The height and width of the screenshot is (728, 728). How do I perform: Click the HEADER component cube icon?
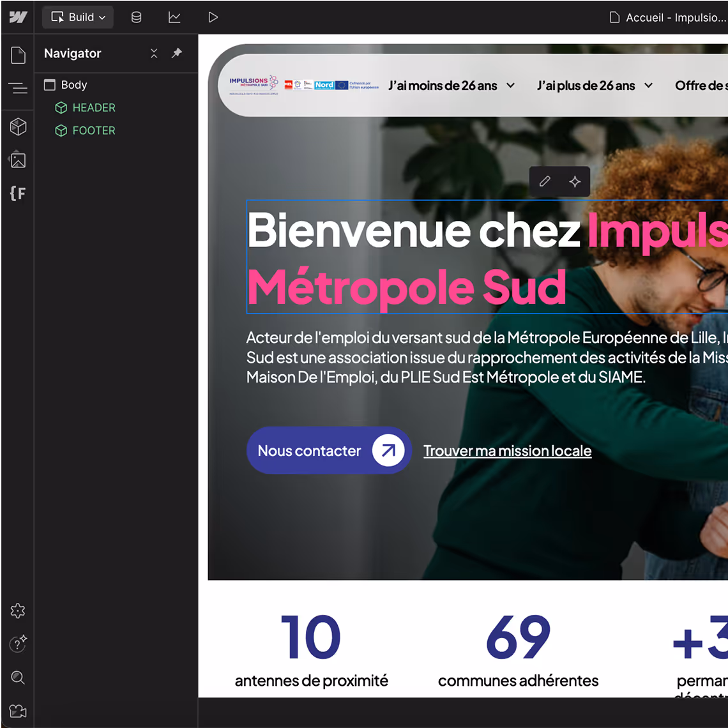tap(61, 108)
